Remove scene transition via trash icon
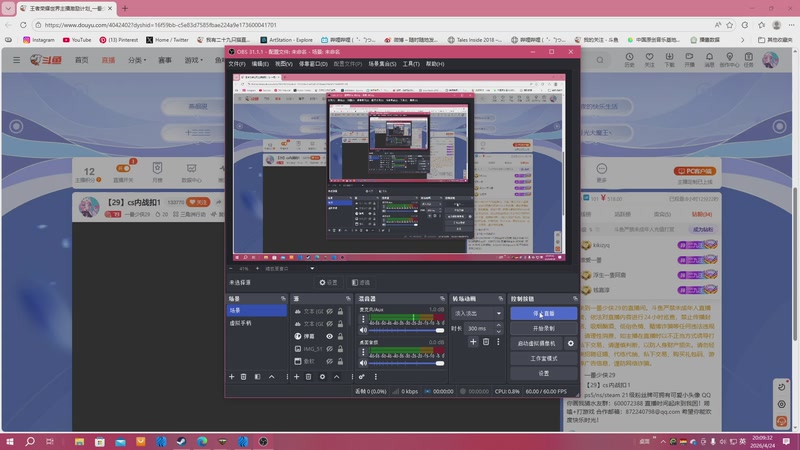This screenshot has height=450, width=800. coord(486,342)
